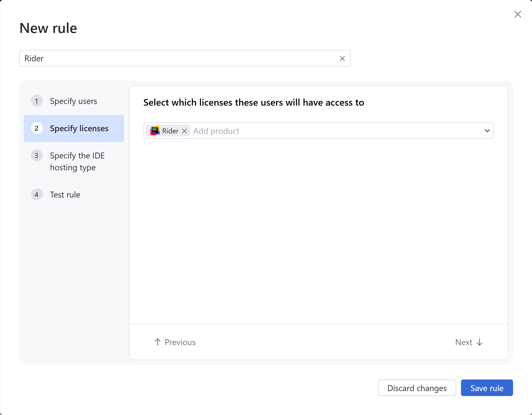532x415 pixels.
Task: Go back with the Previous button
Action: click(x=175, y=342)
